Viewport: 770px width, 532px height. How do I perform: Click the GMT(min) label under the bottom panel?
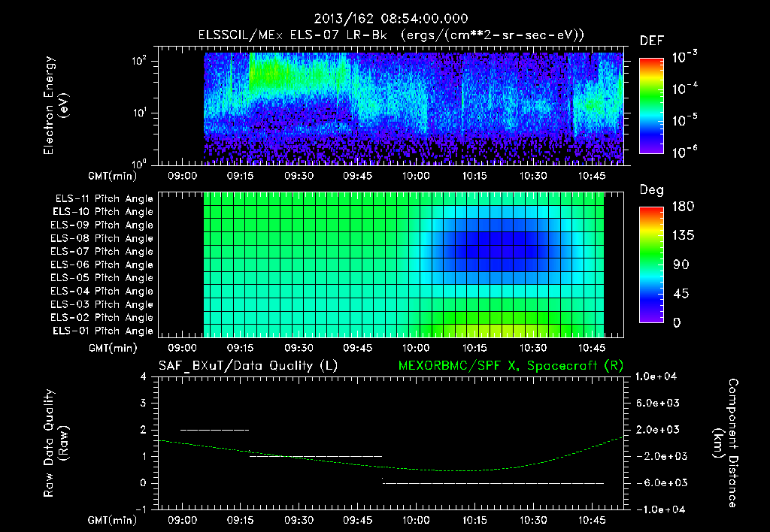click(113, 520)
